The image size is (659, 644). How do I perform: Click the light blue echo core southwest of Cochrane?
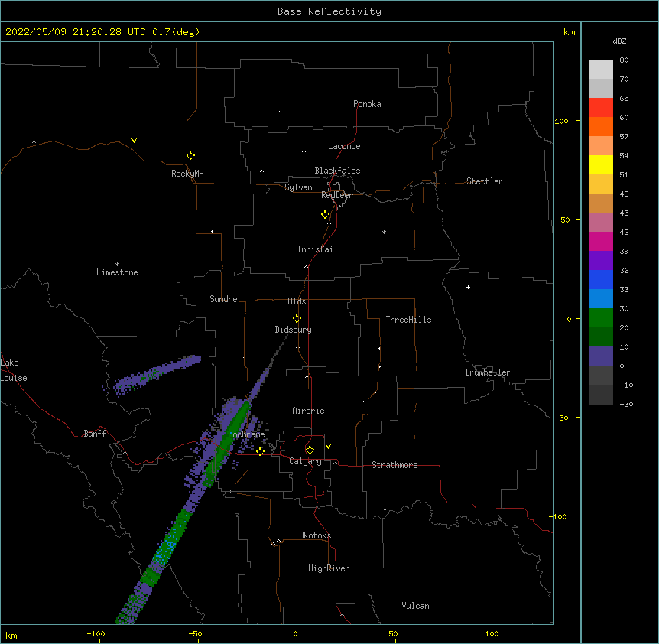point(167,546)
